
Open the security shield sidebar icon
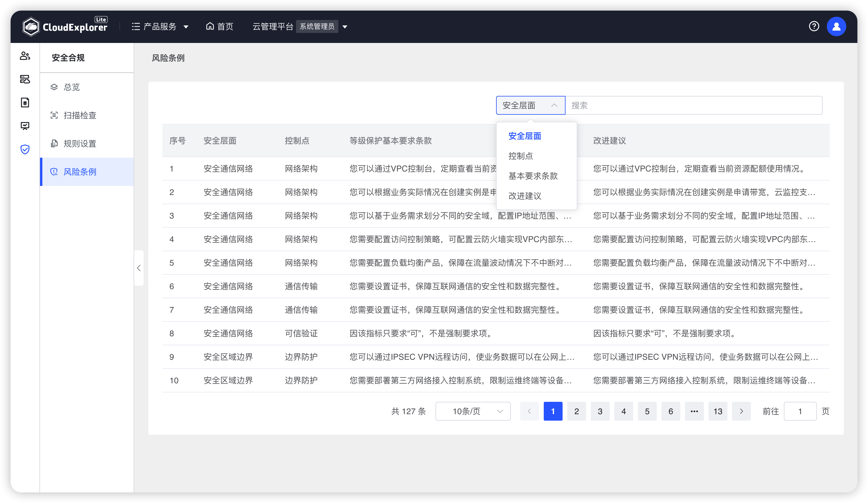[25, 149]
